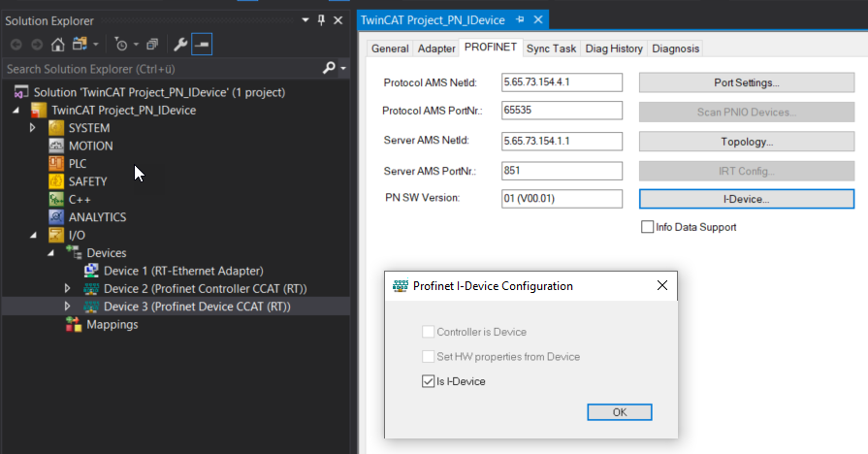868x454 pixels.
Task: Expand Device 2 Profinet Controller node
Action: point(68,288)
